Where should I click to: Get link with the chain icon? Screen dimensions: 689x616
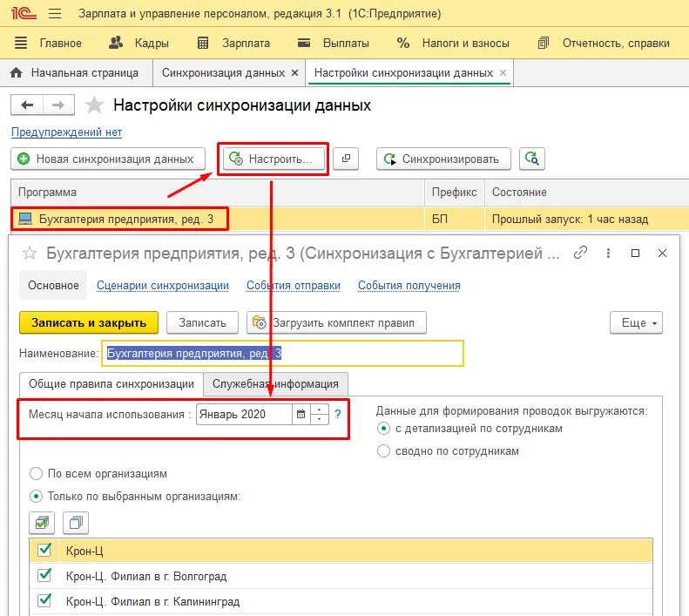[580, 253]
